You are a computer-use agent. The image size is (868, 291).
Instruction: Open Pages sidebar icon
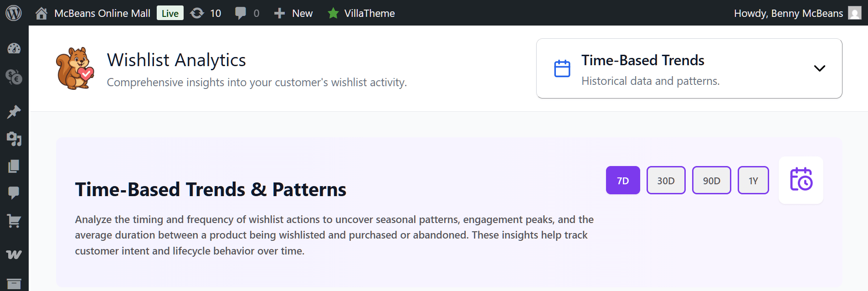click(14, 166)
